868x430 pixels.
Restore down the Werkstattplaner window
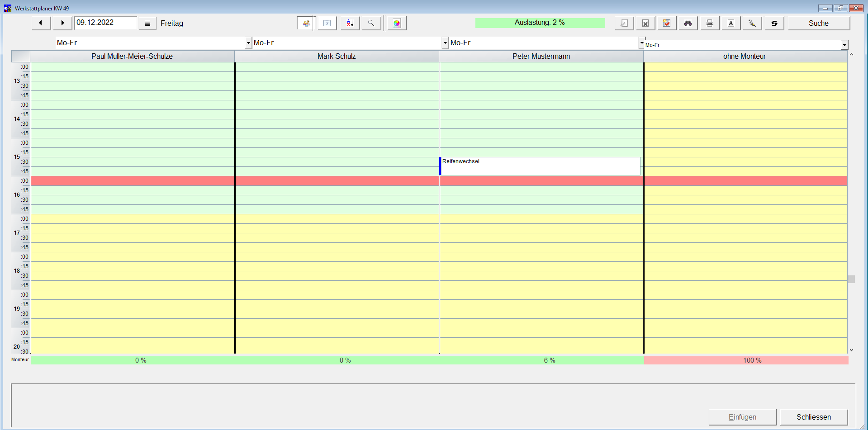coord(840,8)
